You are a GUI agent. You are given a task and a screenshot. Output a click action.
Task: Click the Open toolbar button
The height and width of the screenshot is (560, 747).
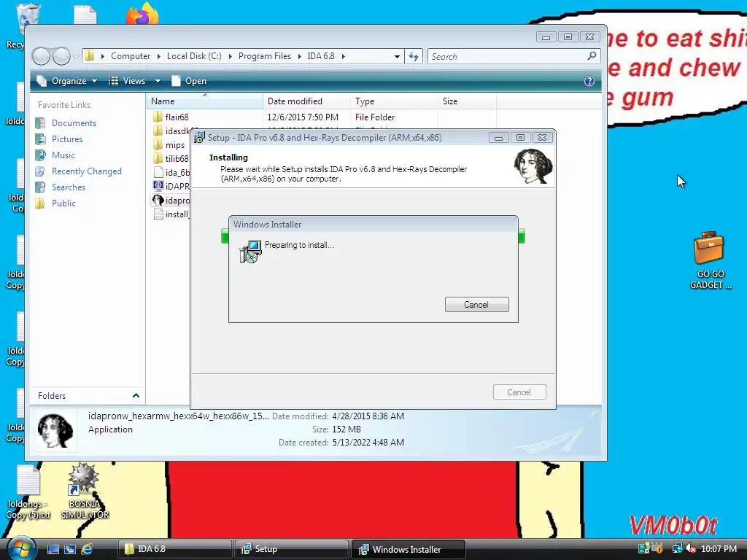[189, 81]
